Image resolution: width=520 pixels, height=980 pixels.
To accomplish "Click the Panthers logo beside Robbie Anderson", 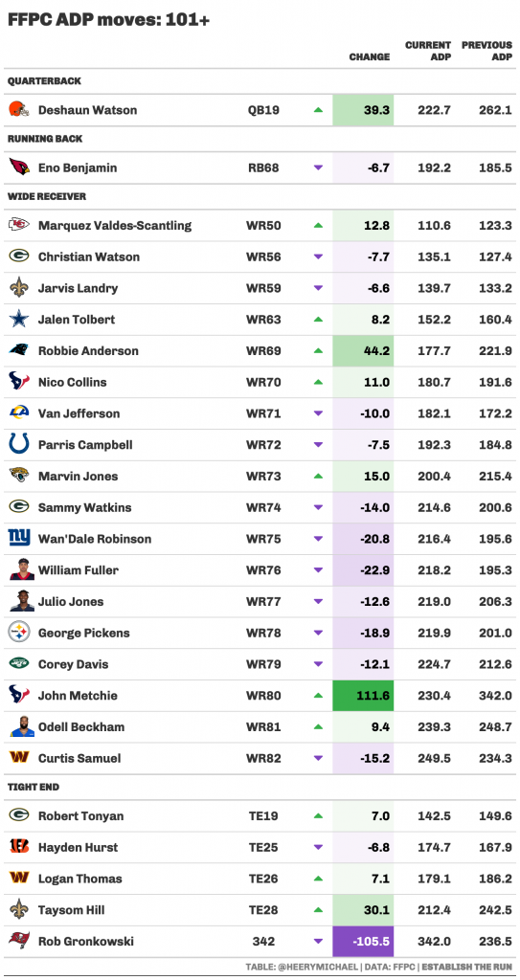I will coord(19,350).
